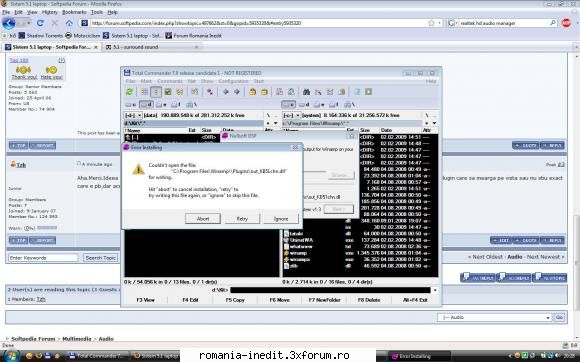Image resolution: width=580 pixels, height=362 pixels.
Task: Click Firefox back navigation button
Action: point(9,23)
